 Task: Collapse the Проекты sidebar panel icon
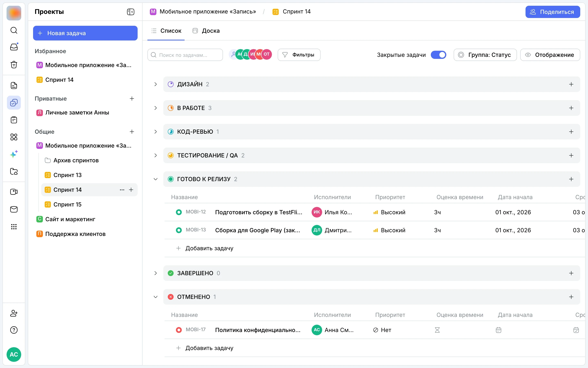pyautogui.click(x=130, y=12)
